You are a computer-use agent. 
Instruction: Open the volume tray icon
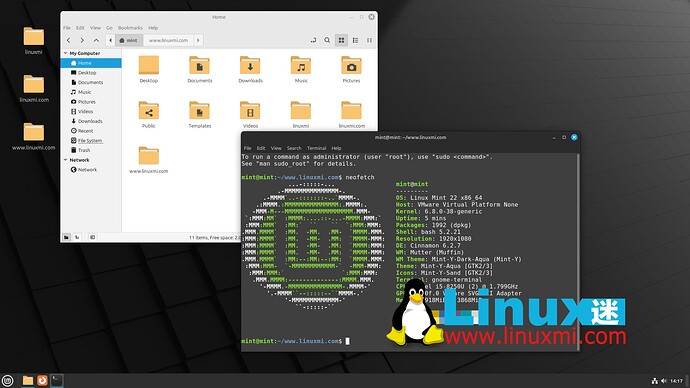click(664, 381)
